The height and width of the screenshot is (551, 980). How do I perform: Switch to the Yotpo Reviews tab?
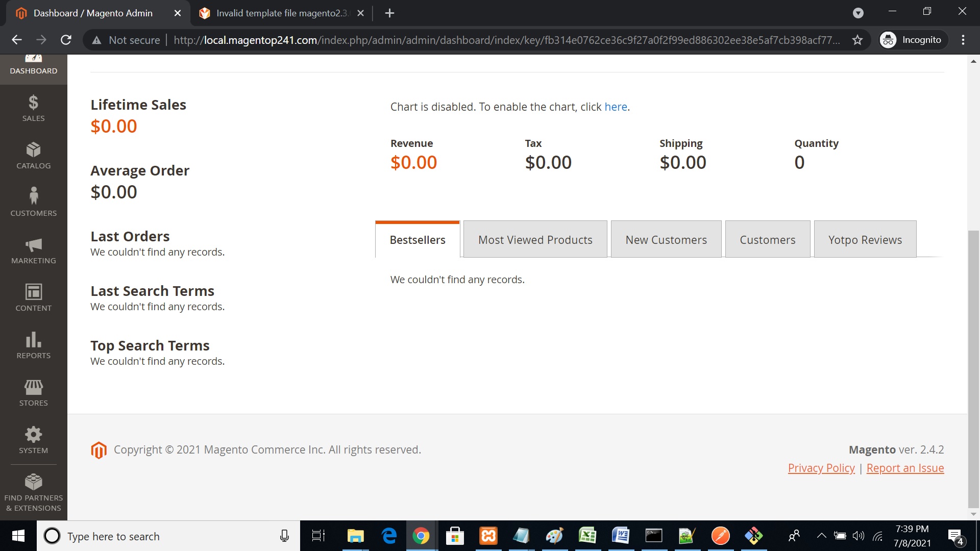(865, 239)
